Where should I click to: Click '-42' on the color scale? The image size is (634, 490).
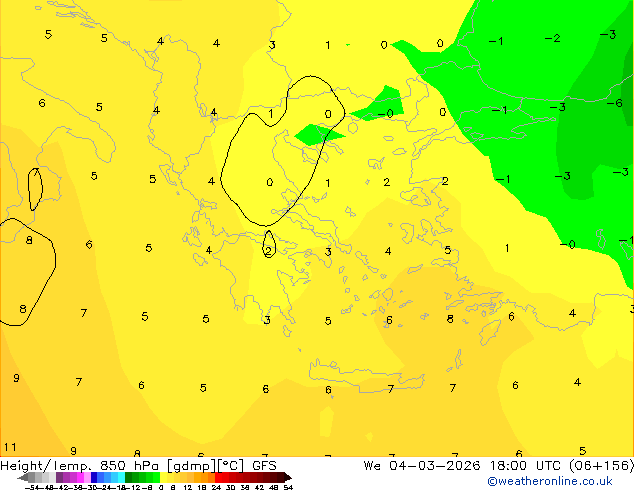click(61, 487)
